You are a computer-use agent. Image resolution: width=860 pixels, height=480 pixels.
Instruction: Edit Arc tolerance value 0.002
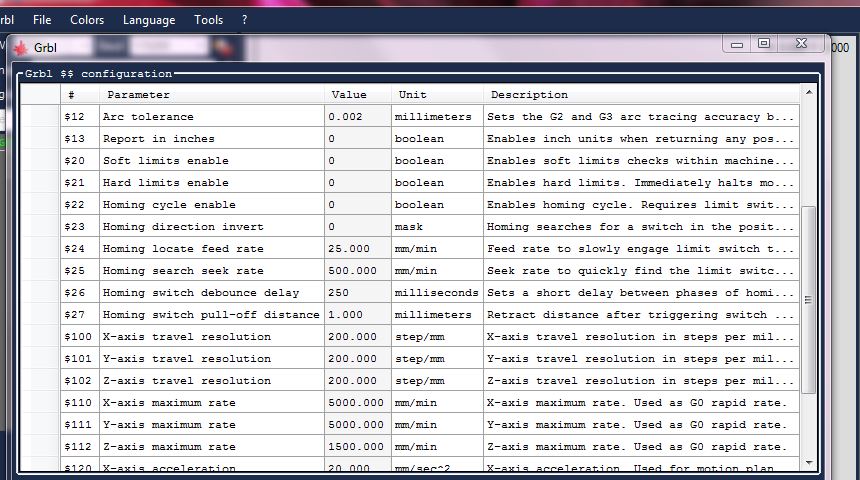[x=358, y=117]
